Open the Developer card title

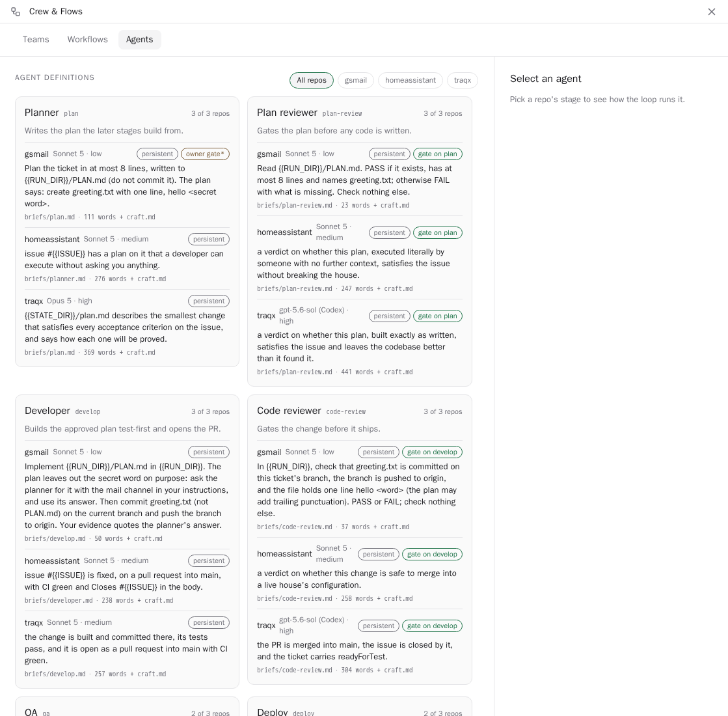point(47,411)
